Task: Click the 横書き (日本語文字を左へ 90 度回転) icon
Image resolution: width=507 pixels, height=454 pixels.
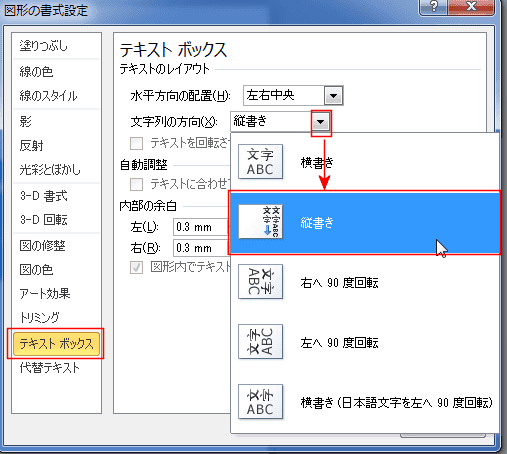Action: 260,402
